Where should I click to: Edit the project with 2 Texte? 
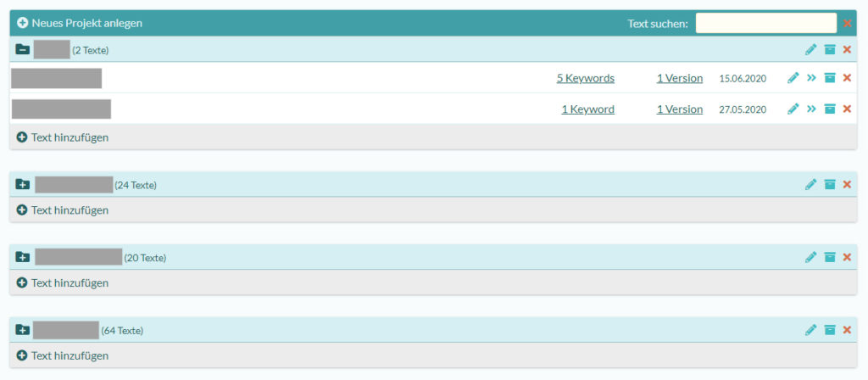coord(810,50)
